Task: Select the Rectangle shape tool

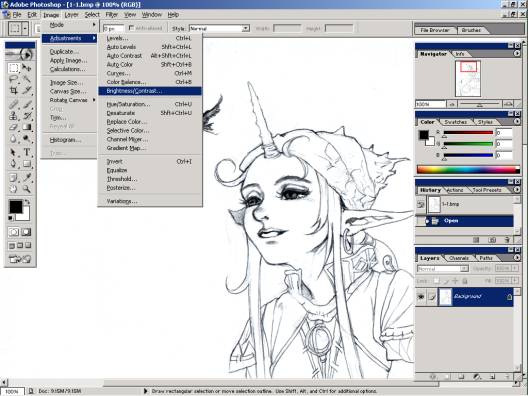Action: pyautogui.click(x=27, y=164)
